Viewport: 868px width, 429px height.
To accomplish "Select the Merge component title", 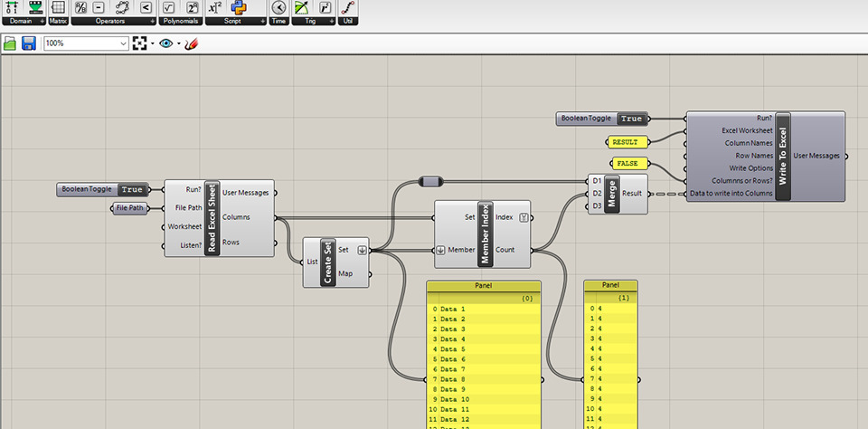I will pyautogui.click(x=612, y=194).
